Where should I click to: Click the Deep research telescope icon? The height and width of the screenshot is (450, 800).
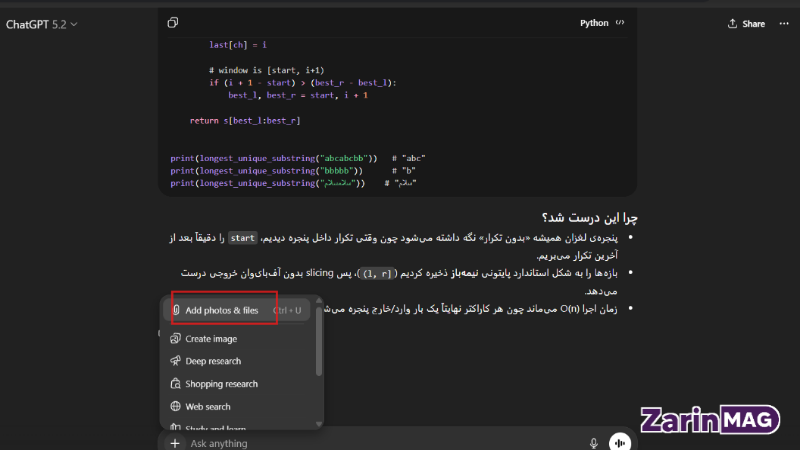tap(176, 361)
